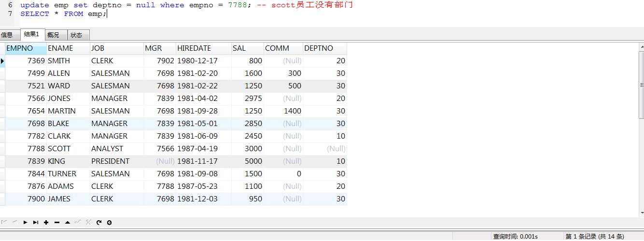This screenshot has height=241, width=644.
Task: Click KING's salary value 5000
Action: point(248,161)
